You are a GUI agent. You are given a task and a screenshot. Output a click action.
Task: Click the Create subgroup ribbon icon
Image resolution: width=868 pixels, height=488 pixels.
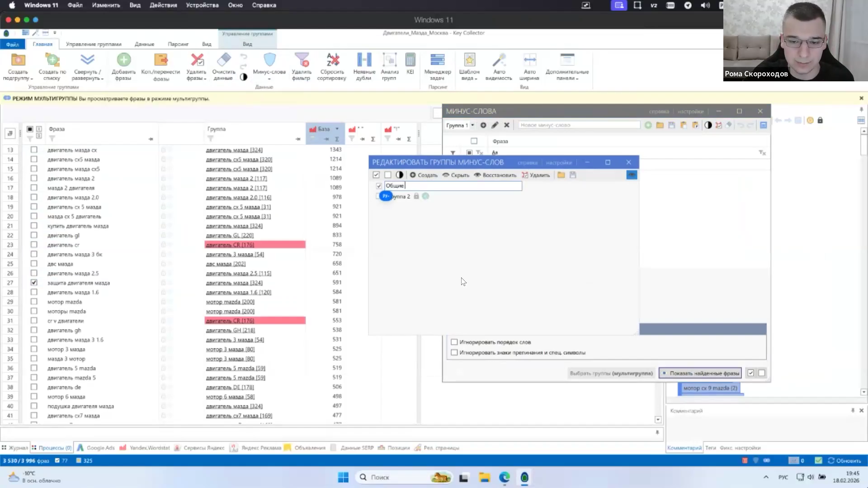[18, 60]
